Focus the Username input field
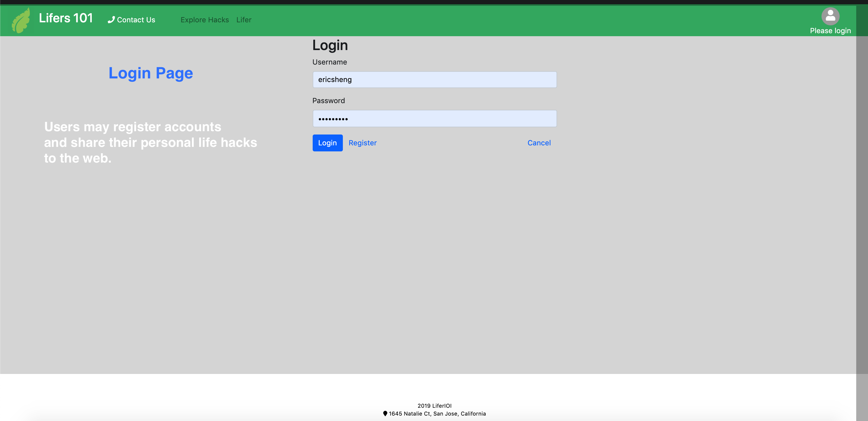The image size is (868, 421). [x=434, y=80]
